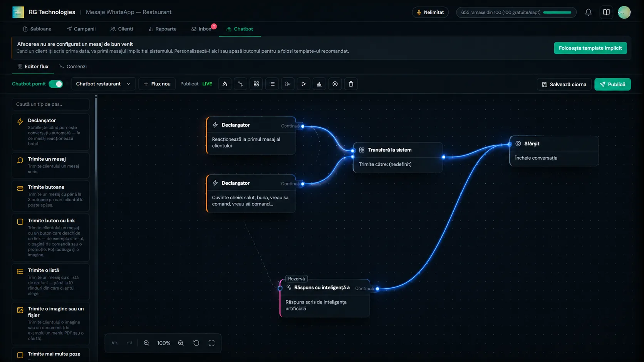Open the Chatbot restaurant flow dropdown
The image size is (644, 362).
(103, 84)
